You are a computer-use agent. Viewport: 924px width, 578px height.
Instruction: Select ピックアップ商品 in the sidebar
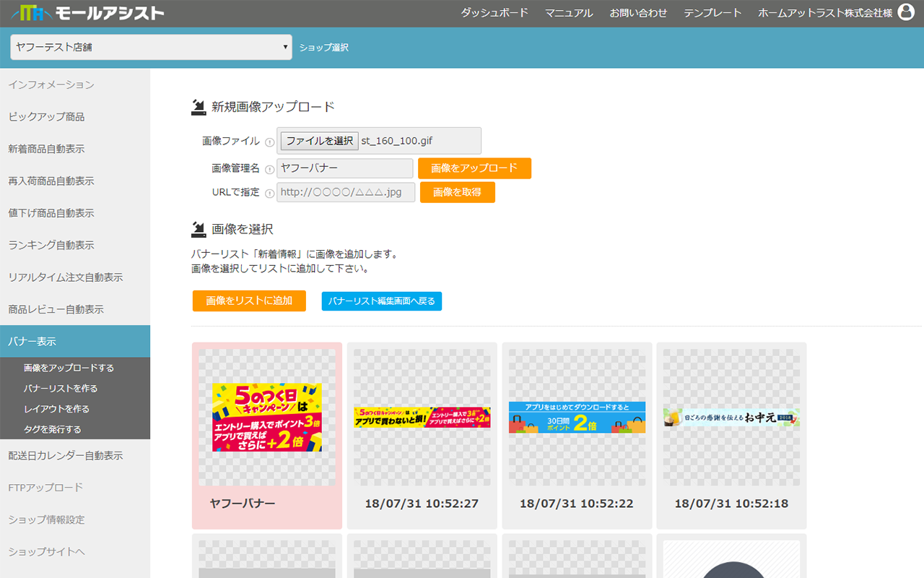(x=75, y=117)
